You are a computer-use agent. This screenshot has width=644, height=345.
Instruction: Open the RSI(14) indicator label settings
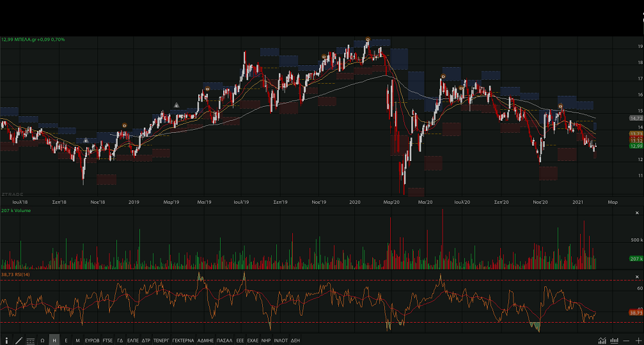pos(16,274)
